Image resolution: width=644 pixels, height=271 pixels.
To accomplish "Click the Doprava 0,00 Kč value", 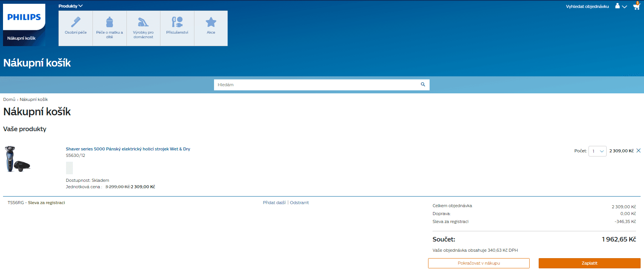I will (628, 214).
